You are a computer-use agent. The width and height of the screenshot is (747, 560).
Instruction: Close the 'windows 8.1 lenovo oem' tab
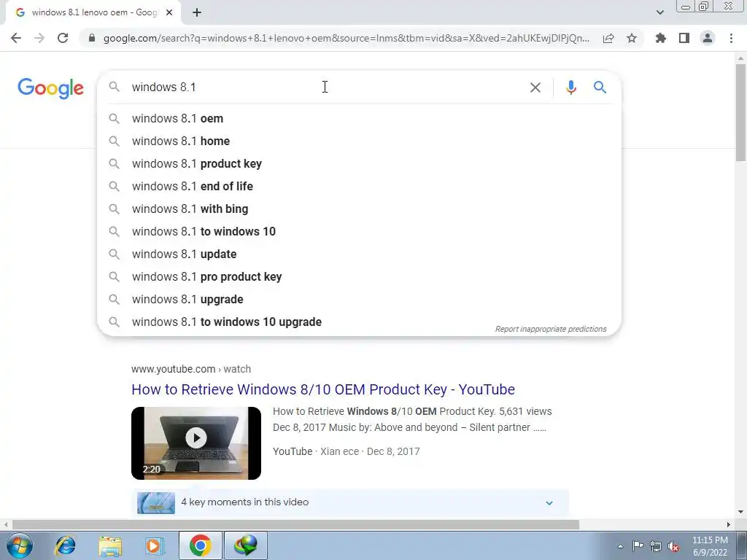(x=169, y=13)
